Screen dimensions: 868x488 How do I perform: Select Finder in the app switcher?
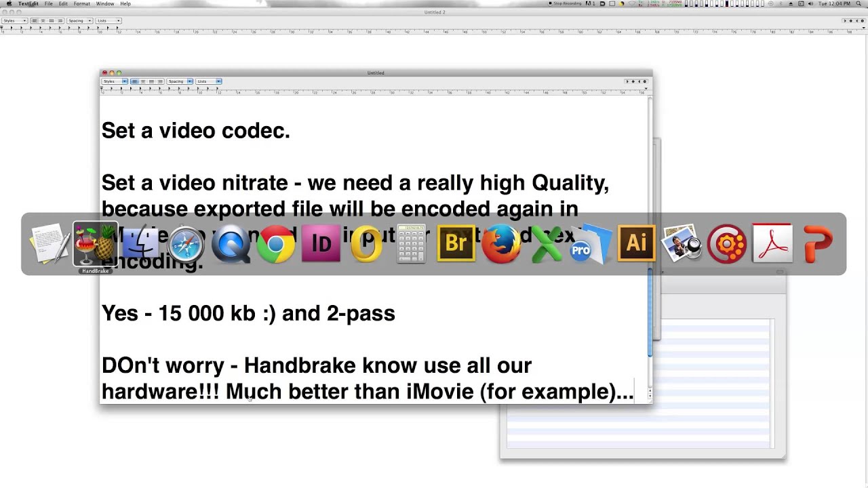click(x=140, y=244)
